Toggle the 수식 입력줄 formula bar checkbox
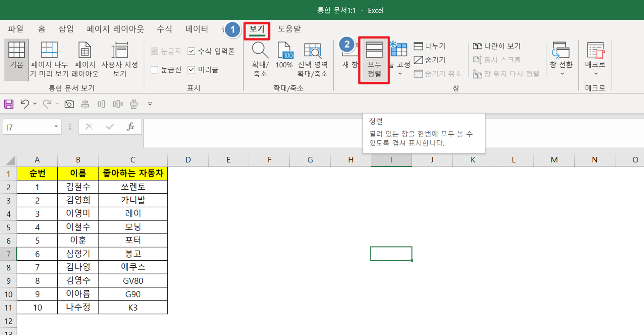The width and height of the screenshot is (644, 335). coord(192,51)
